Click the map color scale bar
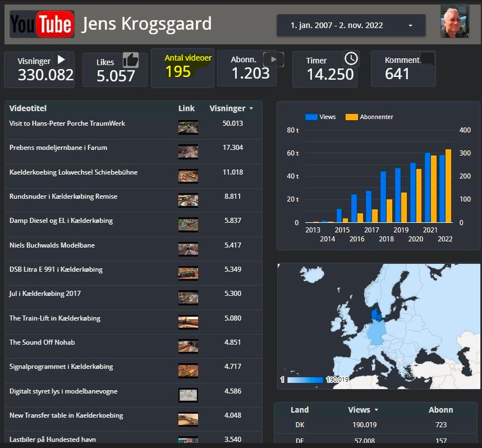Image resolution: width=482 pixels, height=448 pixels. (305, 380)
